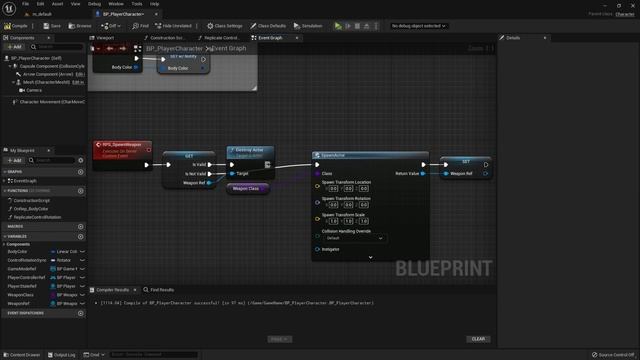Viewport: 640px width, 360px height.
Task: Click the graph overview grid icon
Action: [x=138, y=49]
